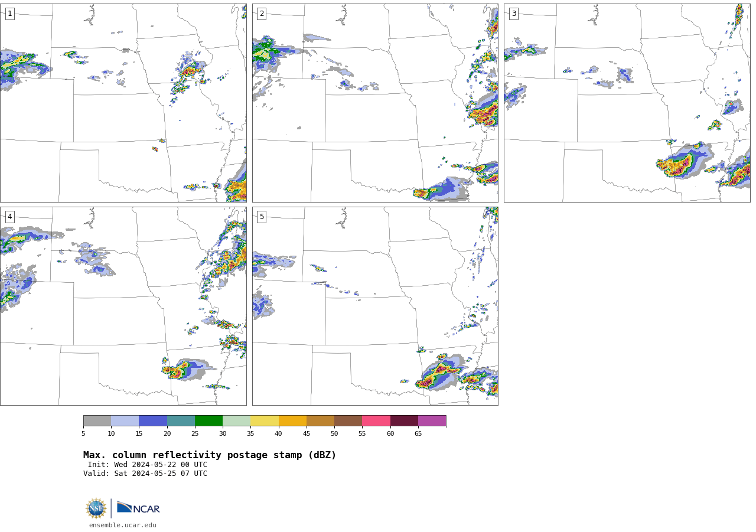This screenshot has height=532, width=756.
Task: Select the teal 20-25 dBZ swatch
Action: (x=181, y=421)
